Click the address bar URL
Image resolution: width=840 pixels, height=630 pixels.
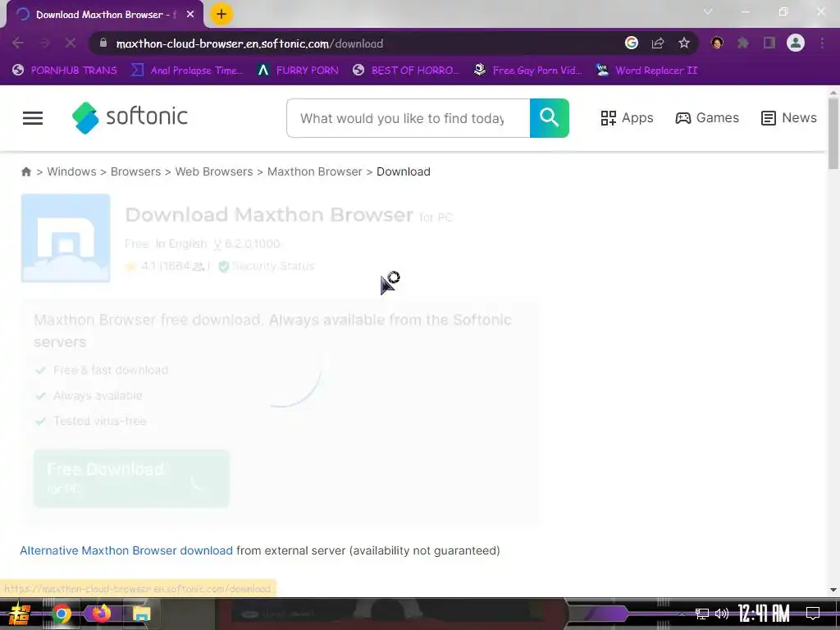(x=249, y=43)
